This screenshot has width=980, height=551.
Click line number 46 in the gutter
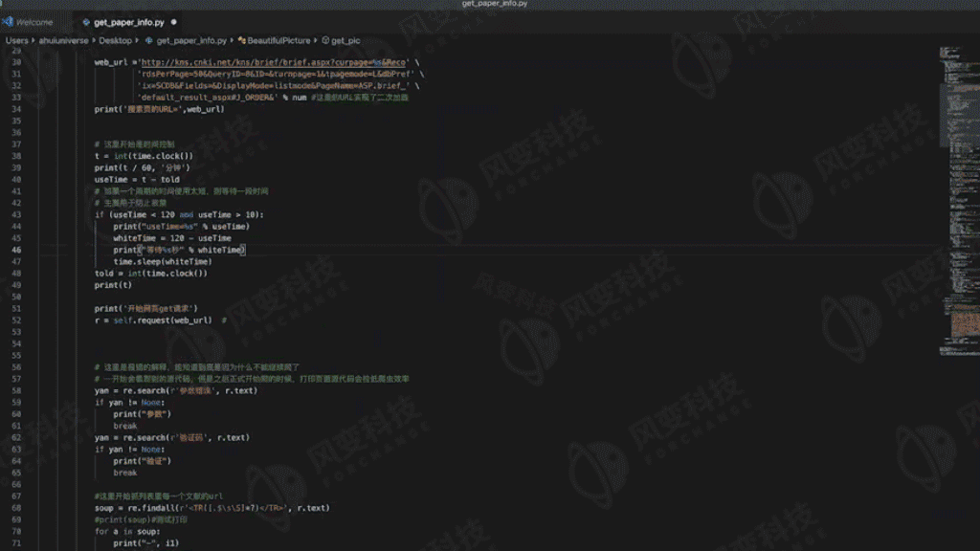click(16, 250)
